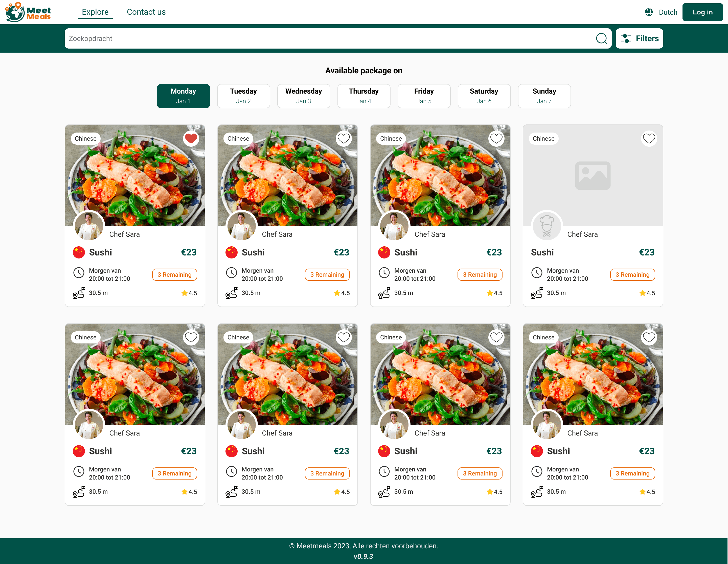The width and height of the screenshot is (728, 564).
Task: Click the Log in button
Action: point(702,12)
